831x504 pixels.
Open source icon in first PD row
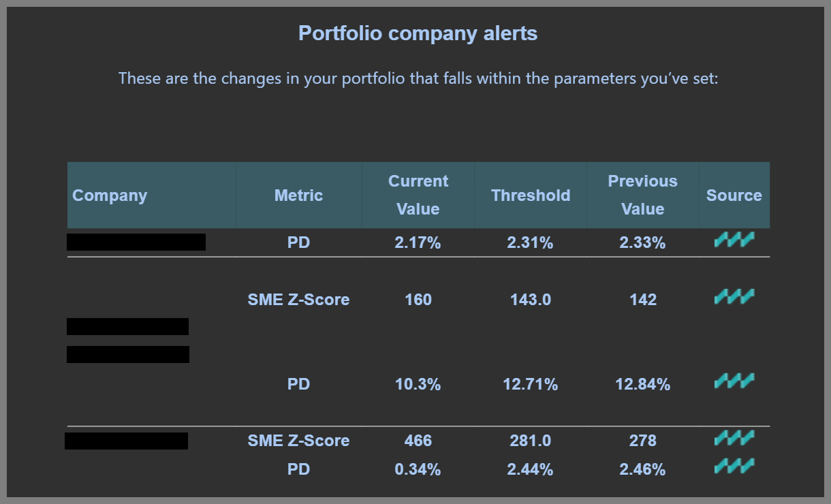(734, 239)
